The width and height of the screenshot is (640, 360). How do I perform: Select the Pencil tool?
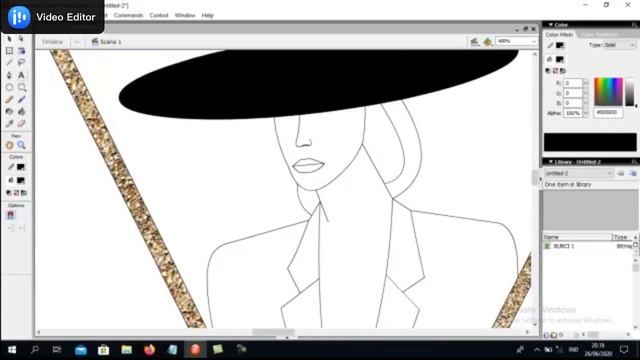tap(9, 100)
